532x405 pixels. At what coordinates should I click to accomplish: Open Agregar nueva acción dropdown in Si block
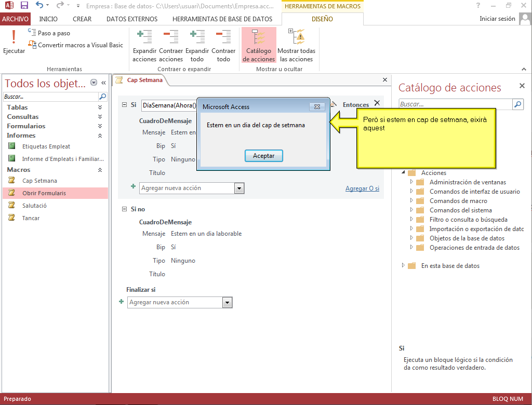pyautogui.click(x=239, y=188)
